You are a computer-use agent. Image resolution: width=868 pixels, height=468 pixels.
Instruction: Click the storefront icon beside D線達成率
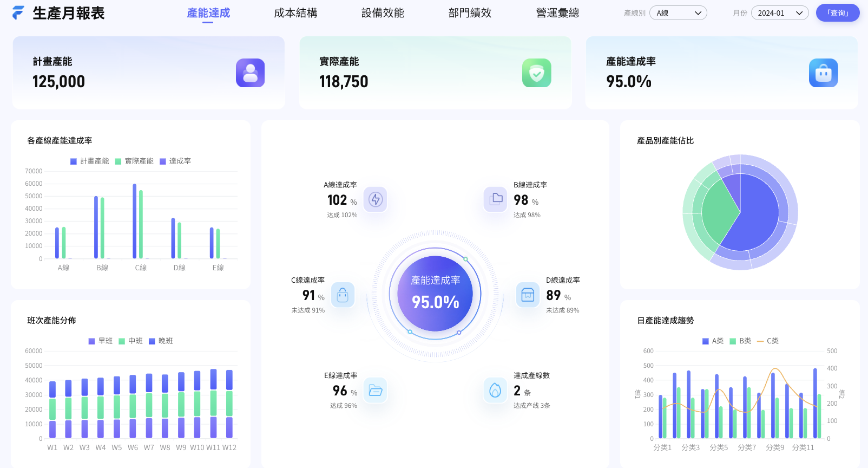(528, 295)
